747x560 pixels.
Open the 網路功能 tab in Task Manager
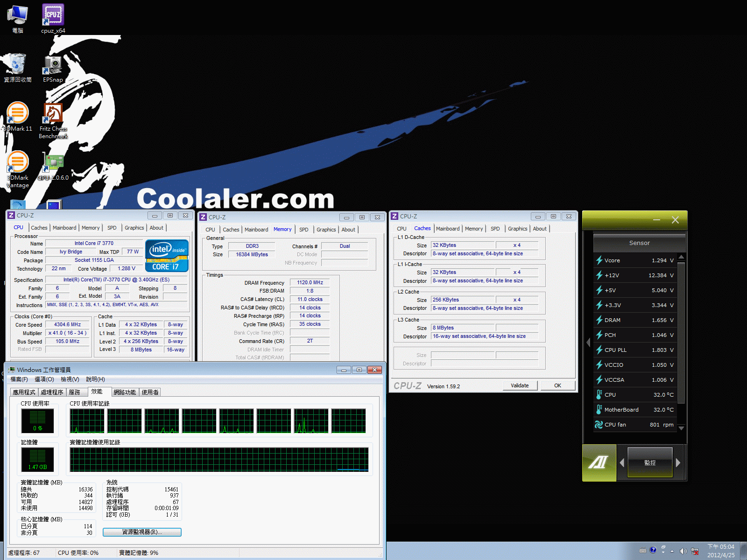pyautogui.click(x=125, y=392)
